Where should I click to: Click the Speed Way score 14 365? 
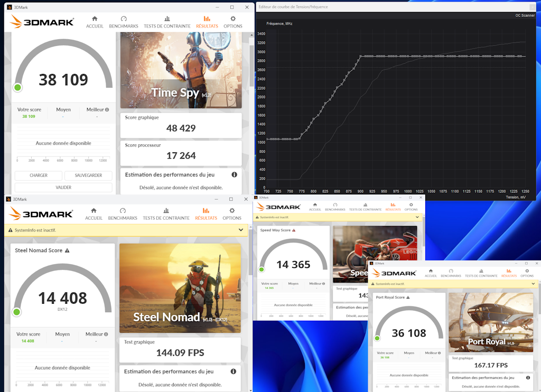293,265
